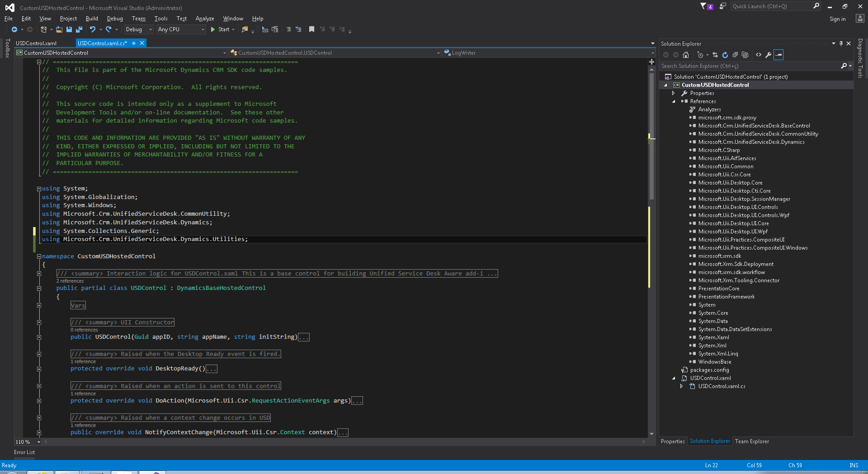Switch to the USDControl.xaml tab
Screen dimensions: 868x474
pyautogui.click(x=36, y=43)
